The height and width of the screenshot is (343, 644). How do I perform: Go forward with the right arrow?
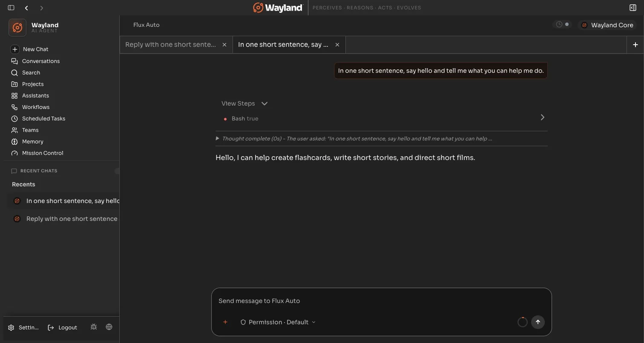(41, 8)
